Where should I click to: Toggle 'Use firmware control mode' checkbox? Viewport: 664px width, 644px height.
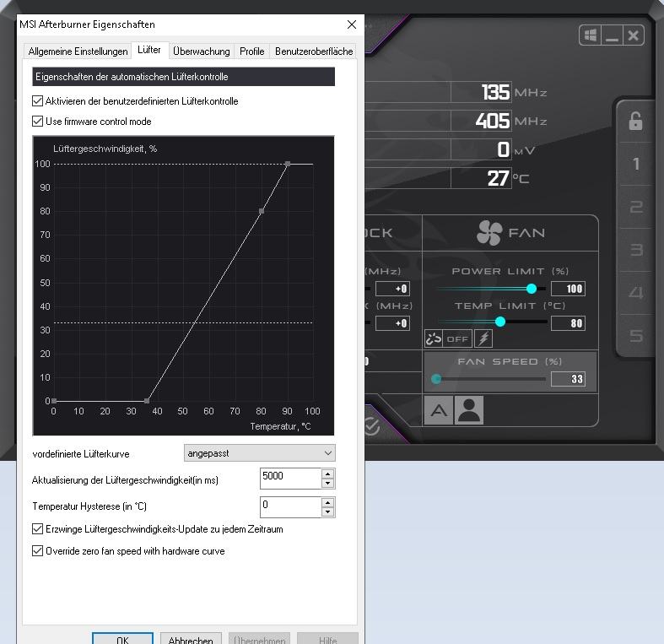pos(38,122)
